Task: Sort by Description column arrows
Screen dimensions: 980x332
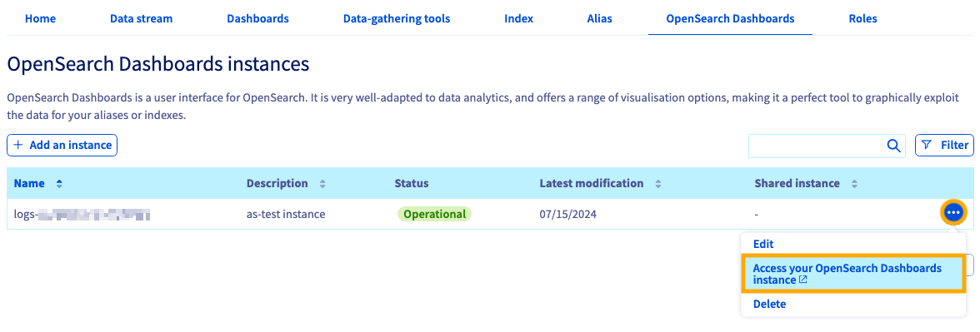Action: point(322,183)
